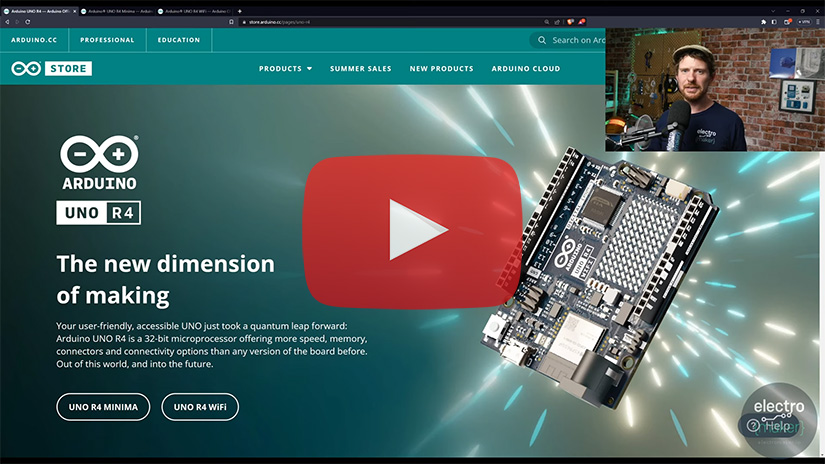Open Brave Rewards triangle icon
Image resolution: width=825 pixels, height=464 pixels.
tap(582, 22)
